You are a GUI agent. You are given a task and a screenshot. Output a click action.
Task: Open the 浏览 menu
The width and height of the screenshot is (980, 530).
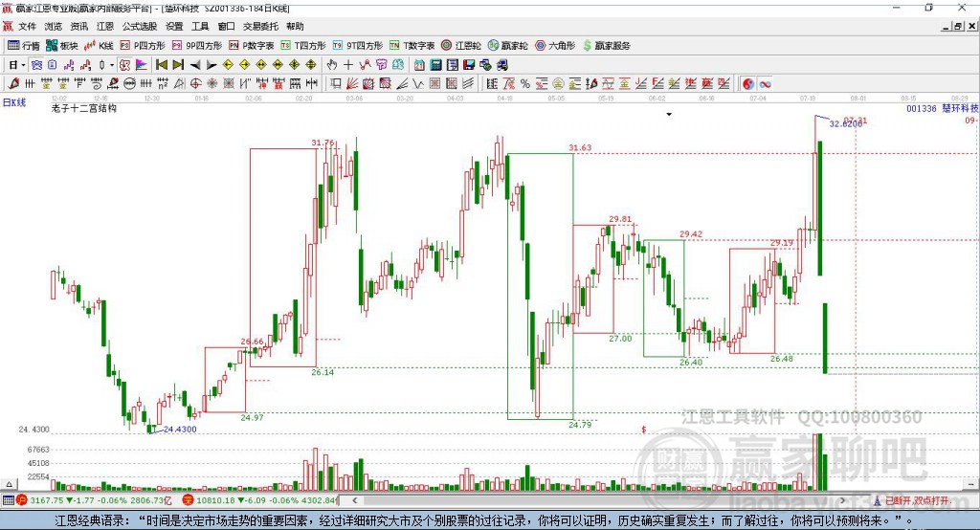pyautogui.click(x=54, y=26)
